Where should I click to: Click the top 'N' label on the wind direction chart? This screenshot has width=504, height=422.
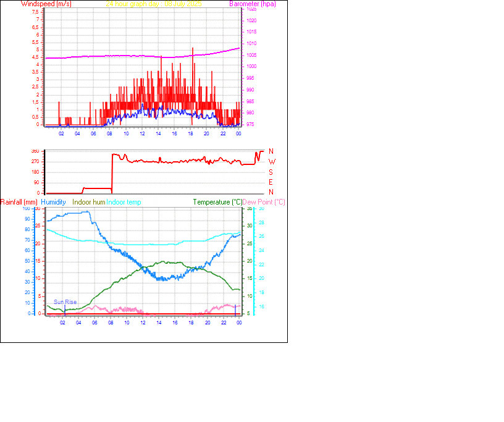[271, 151]
